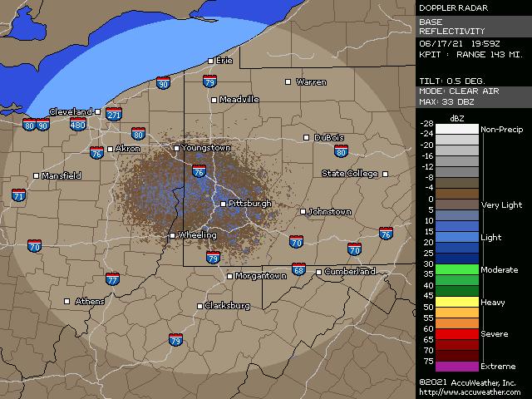This screenshot has height=399, width=532.
Task: Click the Clarksburg city label
Action: click(228, 306)
